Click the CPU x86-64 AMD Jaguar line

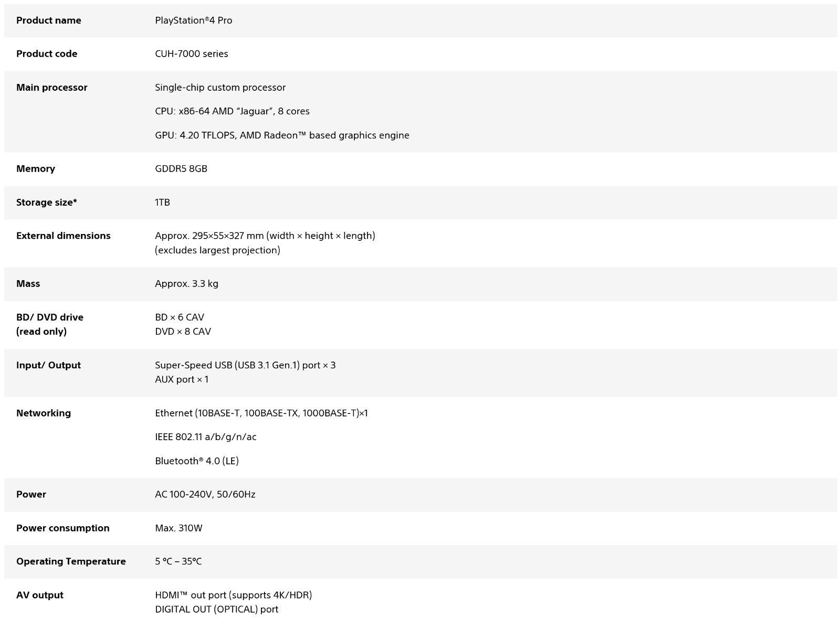point(232,111)
